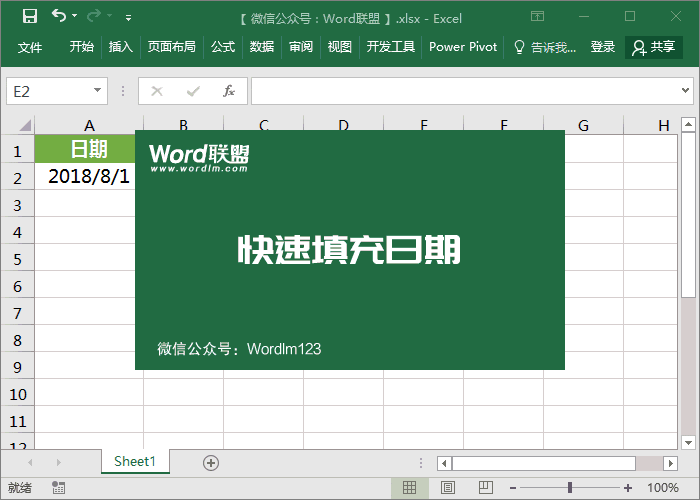The height and width of the screenshot is (500, 700).
Task: Click the macro recording icon in status bar
Action: pyautogui.click(x=59, y=488)
